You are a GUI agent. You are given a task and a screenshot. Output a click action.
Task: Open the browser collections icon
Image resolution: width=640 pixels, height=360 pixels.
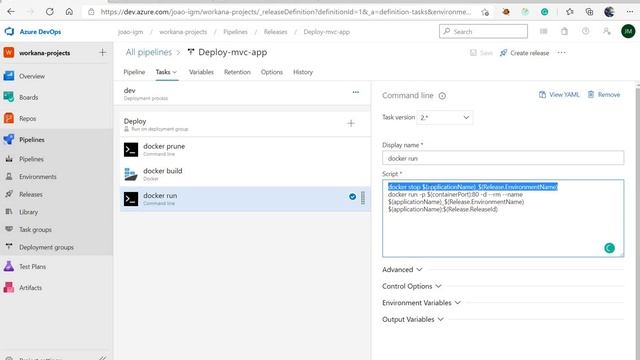(589, 12)
